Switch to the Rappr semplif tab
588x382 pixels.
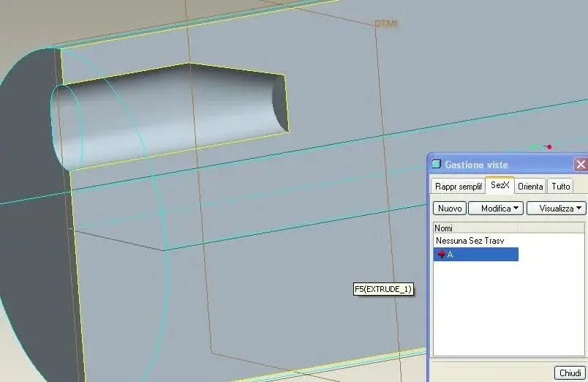459,187
